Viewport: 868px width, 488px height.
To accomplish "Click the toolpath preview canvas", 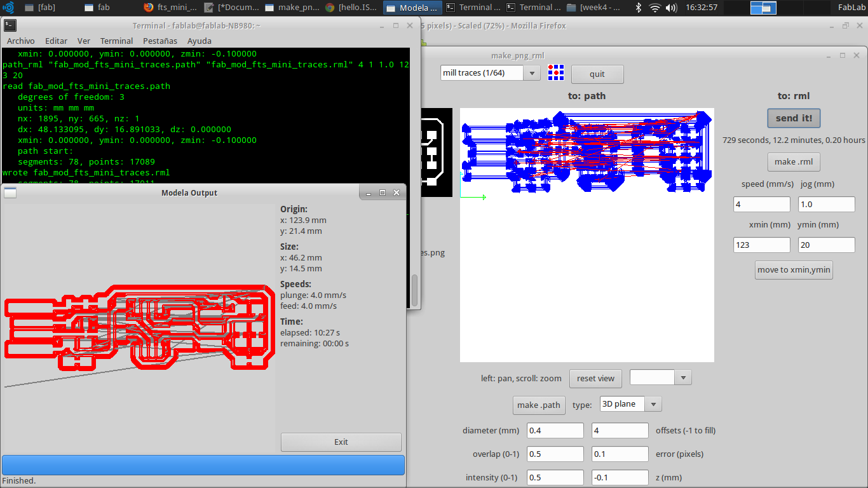I will tap(587, 235).
